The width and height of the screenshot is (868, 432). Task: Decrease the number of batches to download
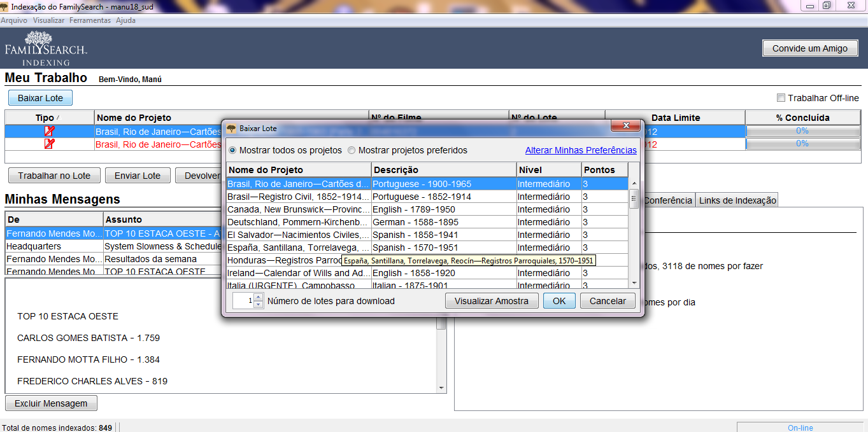point(258,304)
